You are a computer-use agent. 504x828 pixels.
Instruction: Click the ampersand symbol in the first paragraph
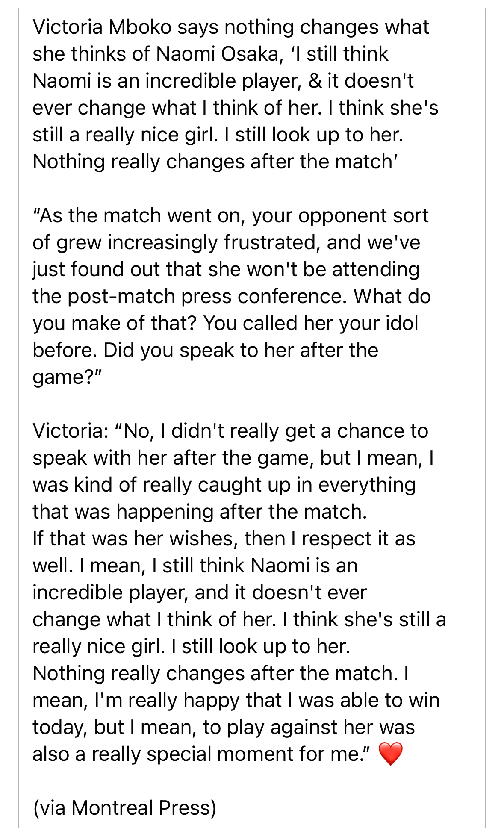pyautogui.click(x=315, y=81)
